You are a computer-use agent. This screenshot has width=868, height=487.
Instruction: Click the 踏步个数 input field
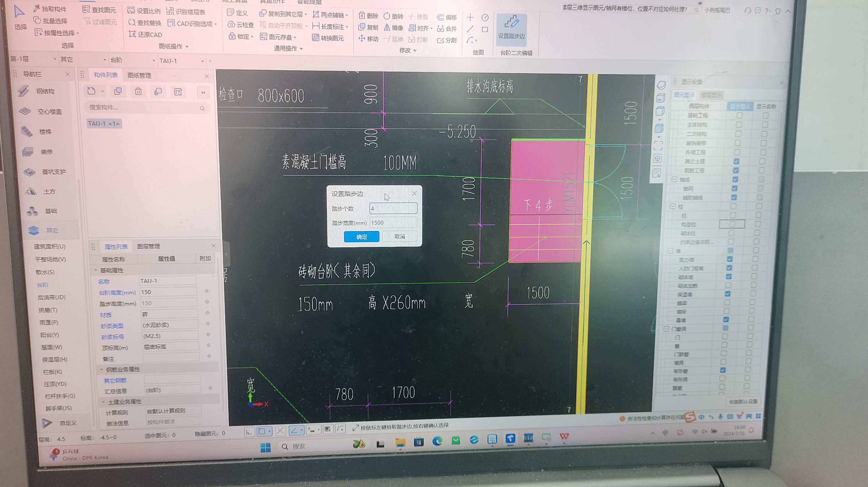pyautogui.click(x=393, y=208)
